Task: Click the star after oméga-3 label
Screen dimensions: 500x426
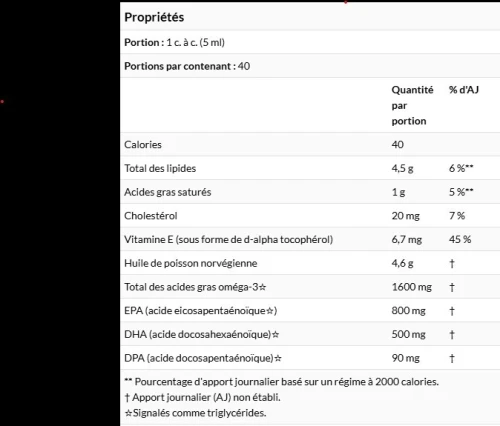Action: [x=262, y=287]
